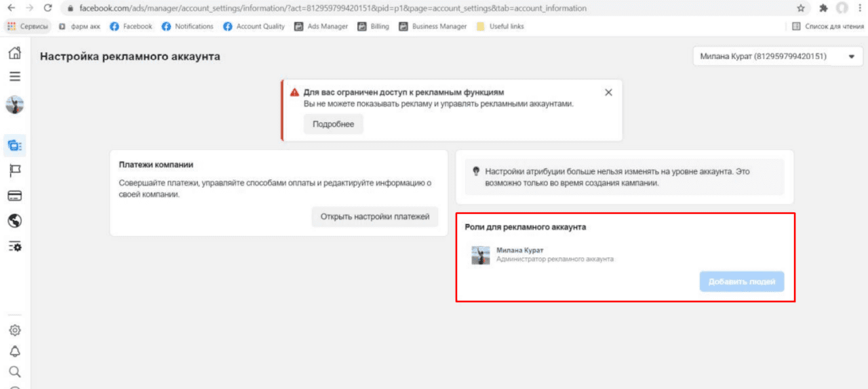Open the flag Pages icon in the sidebar

[14, 170]
